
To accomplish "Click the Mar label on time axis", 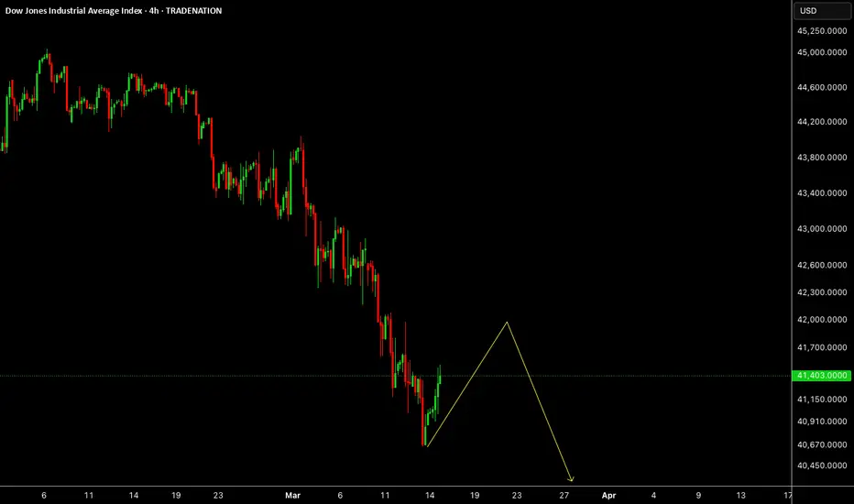I will point(292,495).
